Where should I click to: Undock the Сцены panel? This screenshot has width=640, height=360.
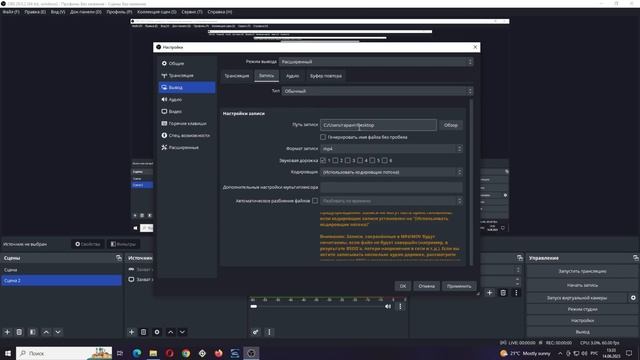tap(119, 258)
